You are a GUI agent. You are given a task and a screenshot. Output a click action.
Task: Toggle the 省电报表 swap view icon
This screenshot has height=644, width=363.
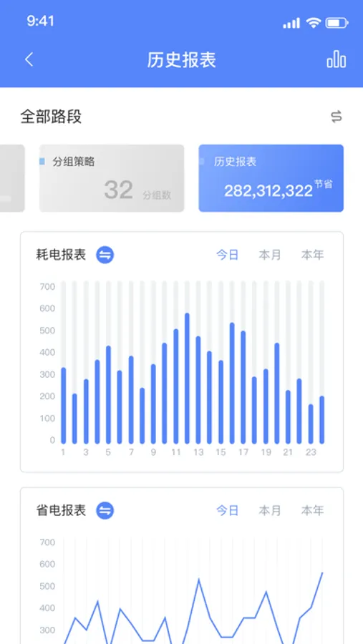coord(105,510)
